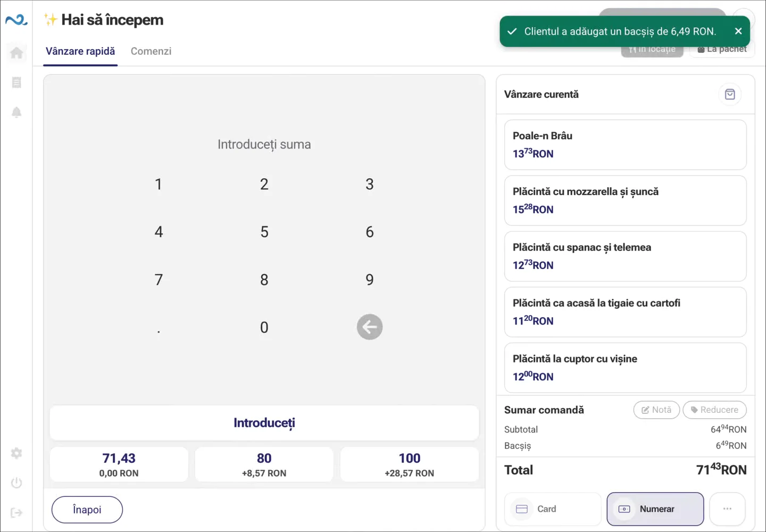Click the shopping bag icon in Vânzare curentă

point(730,94)
